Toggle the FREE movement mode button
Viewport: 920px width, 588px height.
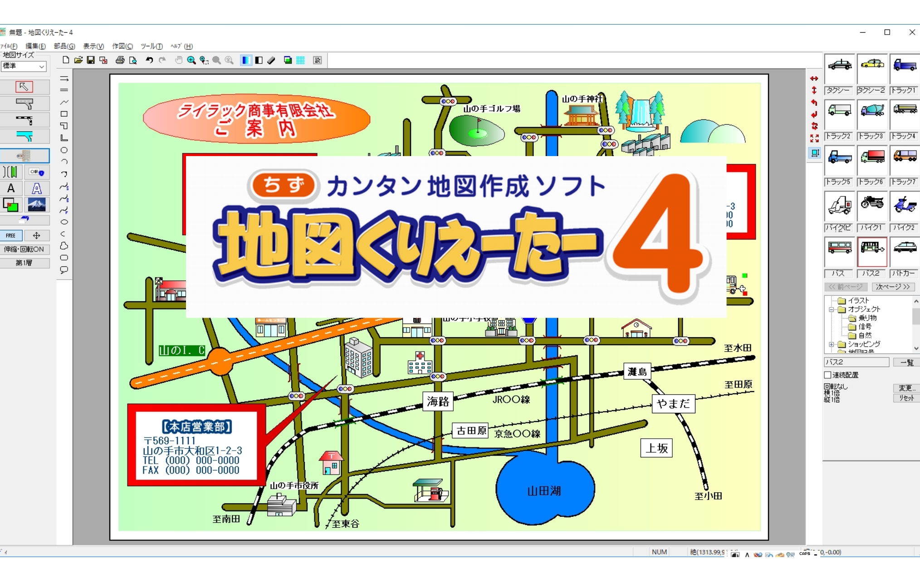(11, 235)
